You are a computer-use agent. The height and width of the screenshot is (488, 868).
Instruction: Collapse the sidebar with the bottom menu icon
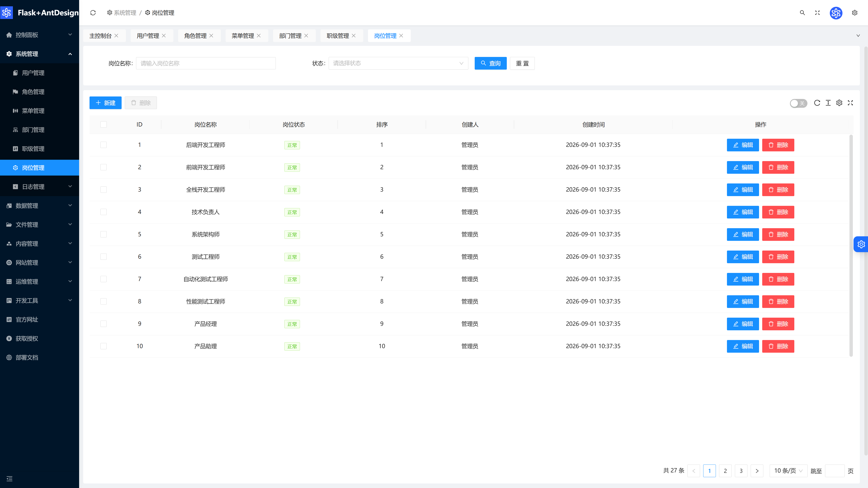9,479
